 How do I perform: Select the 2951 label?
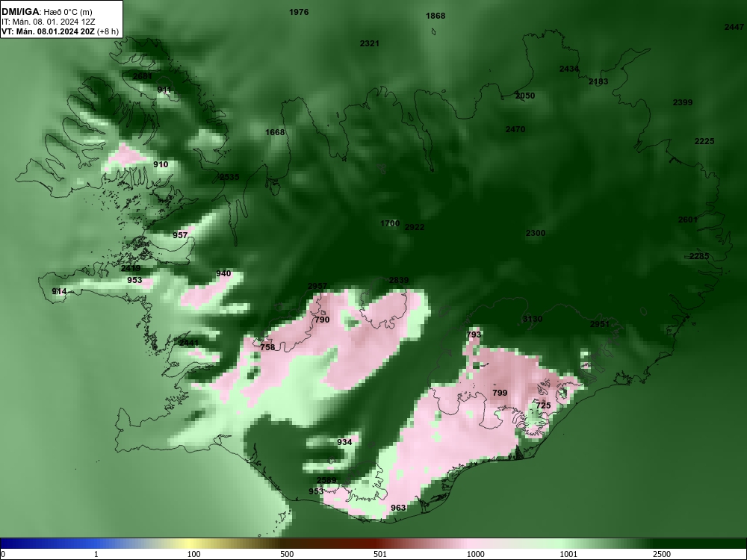[x=600, y=324]
